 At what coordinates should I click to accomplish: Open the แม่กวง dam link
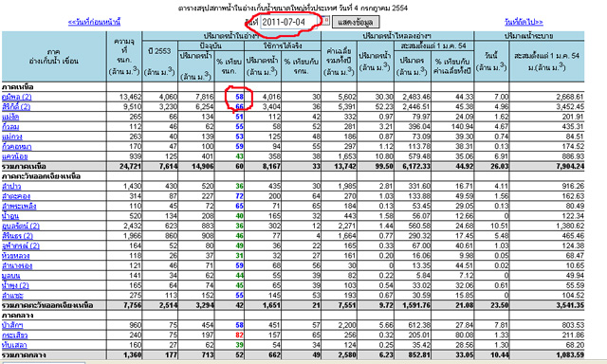pyautogui.click(x=12, y=136)
